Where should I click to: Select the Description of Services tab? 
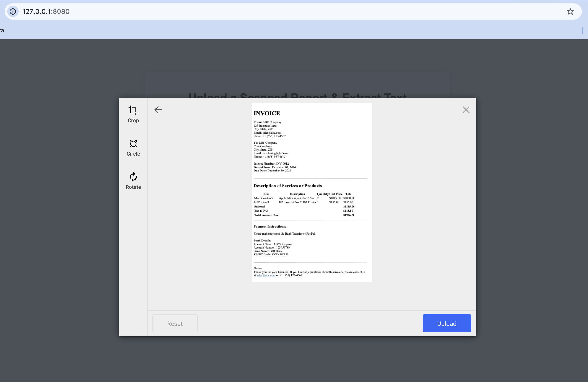pyautogui.click(x=287, y=186)
